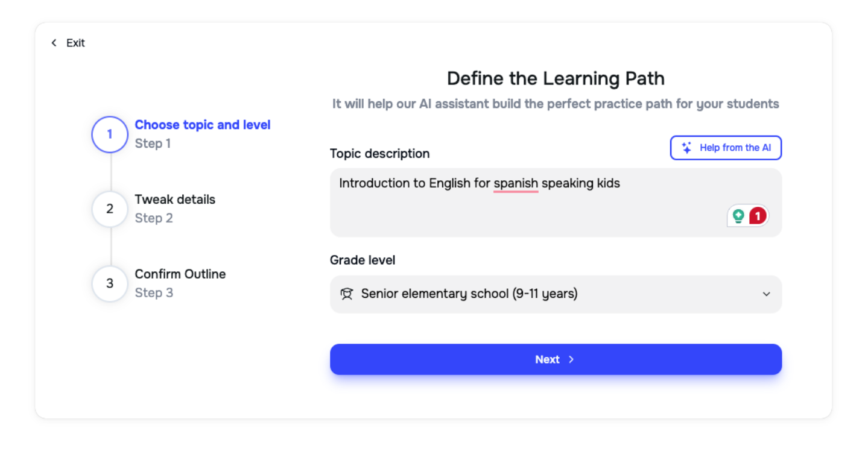
Task: Click the red badge showing 1 suggestion
Action: [758, 215]
